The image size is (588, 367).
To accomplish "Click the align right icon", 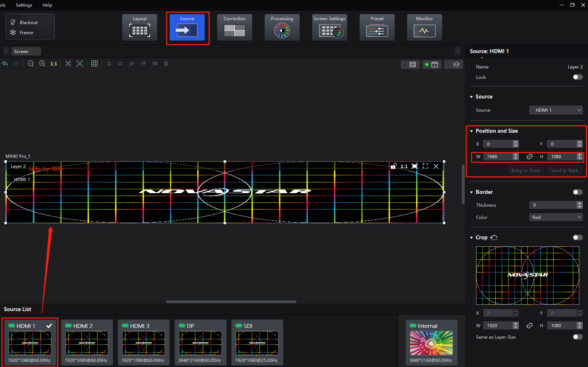I will pyautogui.click(x=120, y=64).
